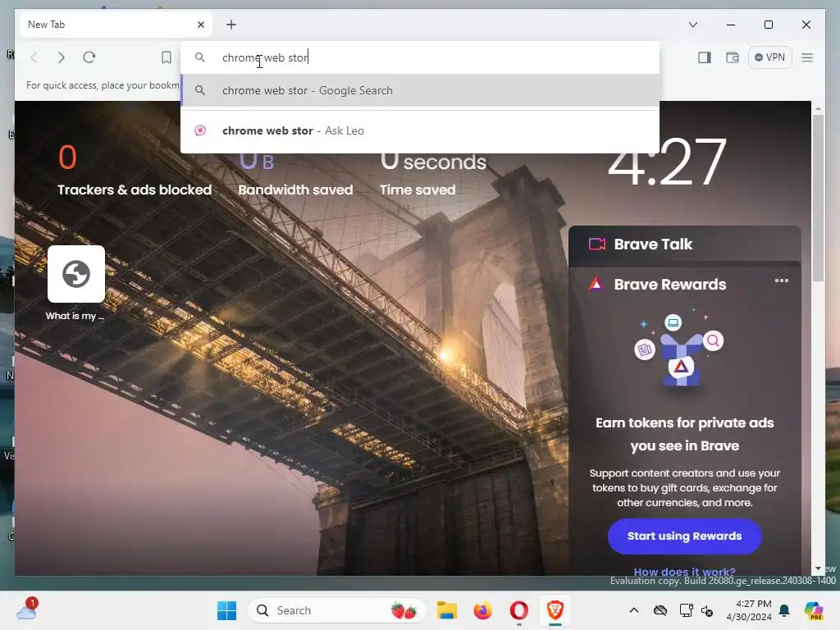Click the Leo icon in suggestion row
The width and height of the screenshot is (840, 630).
coord(200,130)
